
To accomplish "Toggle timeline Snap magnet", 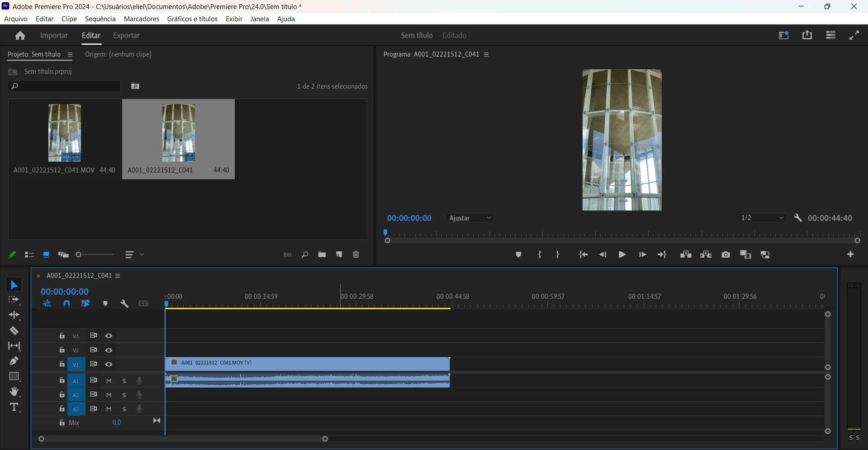I will (67, 304).
